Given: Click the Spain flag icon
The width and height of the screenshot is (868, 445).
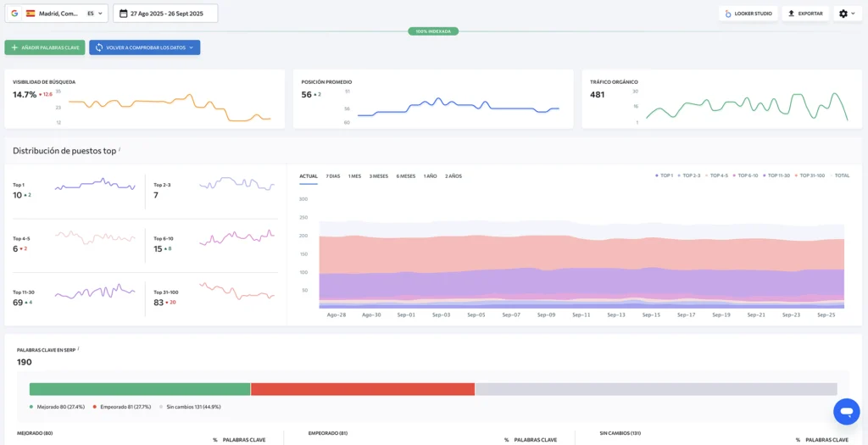Looking at the screenshot, I should click(x=31, y=14).
